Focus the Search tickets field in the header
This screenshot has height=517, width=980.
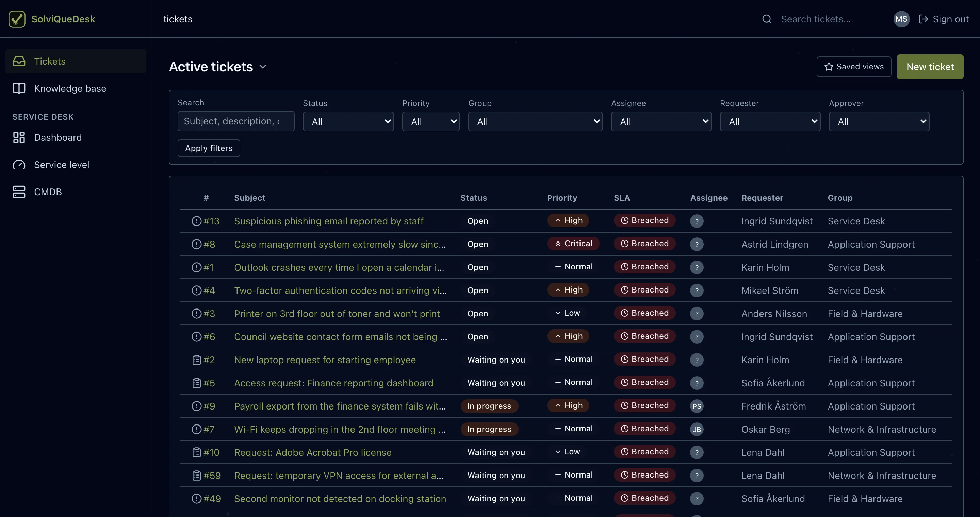click(x=829, y=19)
